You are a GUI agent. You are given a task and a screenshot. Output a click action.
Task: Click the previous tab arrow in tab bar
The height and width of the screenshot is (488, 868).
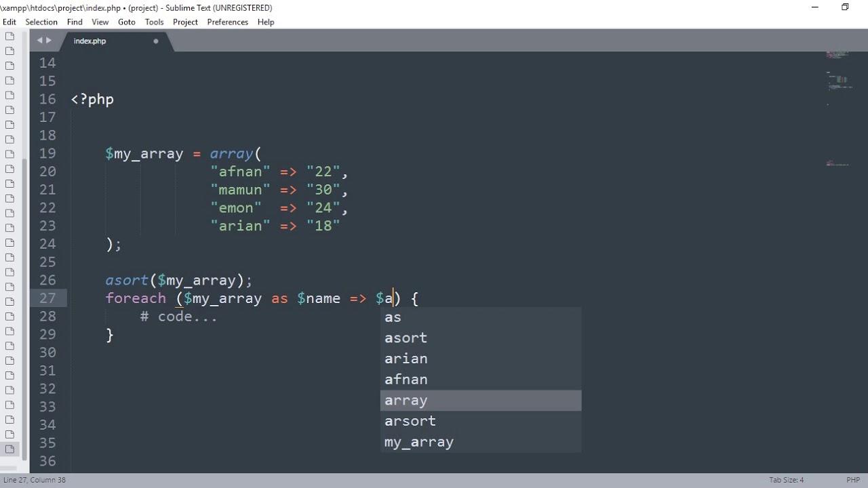(x=39, y=41)
